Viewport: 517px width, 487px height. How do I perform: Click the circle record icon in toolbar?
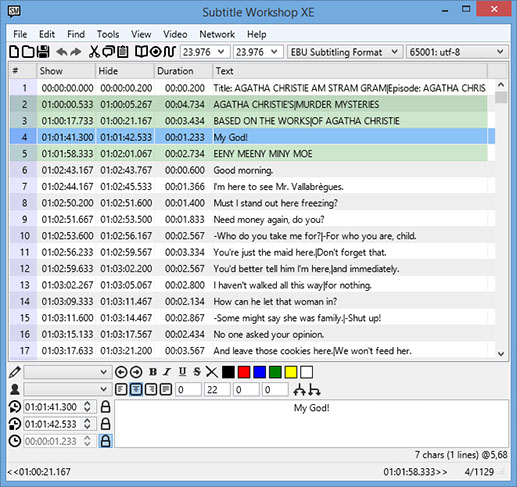click(155, 52)
